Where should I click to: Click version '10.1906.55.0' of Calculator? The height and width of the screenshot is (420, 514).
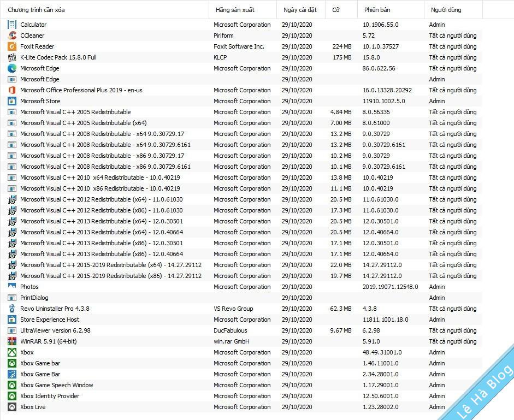(381, 25)
